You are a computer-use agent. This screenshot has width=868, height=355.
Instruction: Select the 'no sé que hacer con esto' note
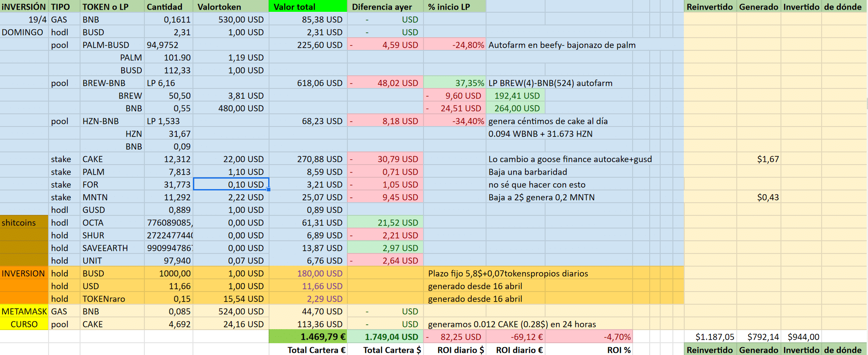pos(537,184)
